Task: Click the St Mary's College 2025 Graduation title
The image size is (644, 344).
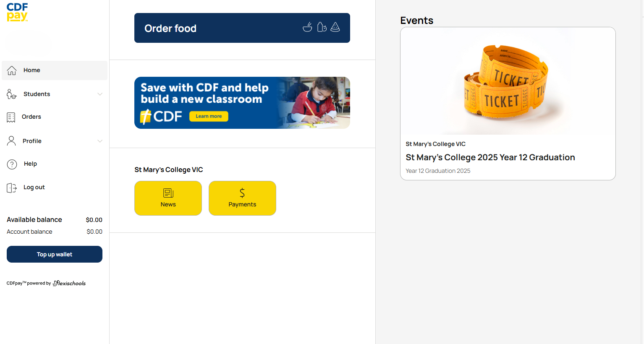Action: (x=490, y=157)
